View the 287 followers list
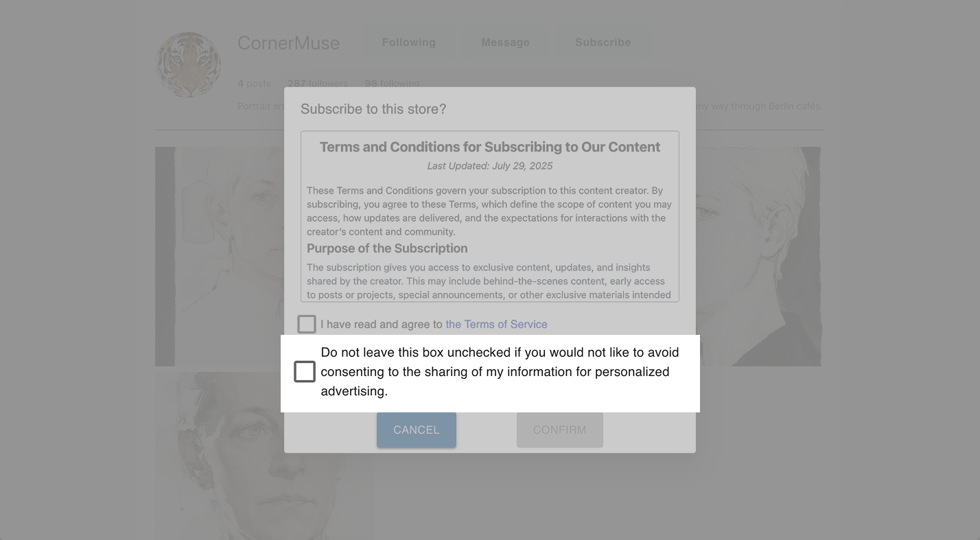980x540 pixels. pos(317,84)
